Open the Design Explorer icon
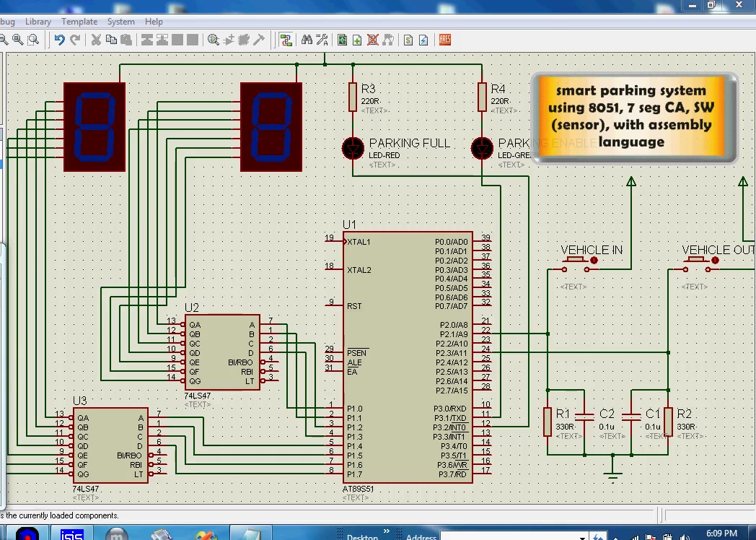 tap(343, 40)
